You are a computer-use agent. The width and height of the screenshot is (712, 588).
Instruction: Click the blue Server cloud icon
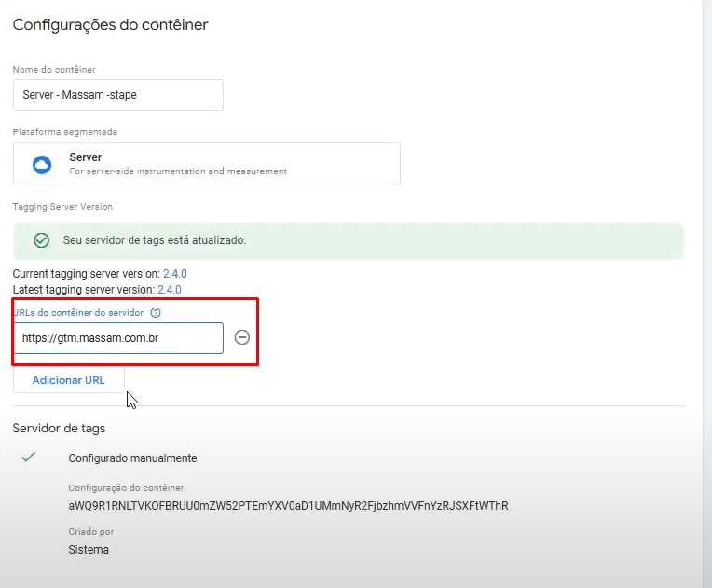[x=42, y=164]
